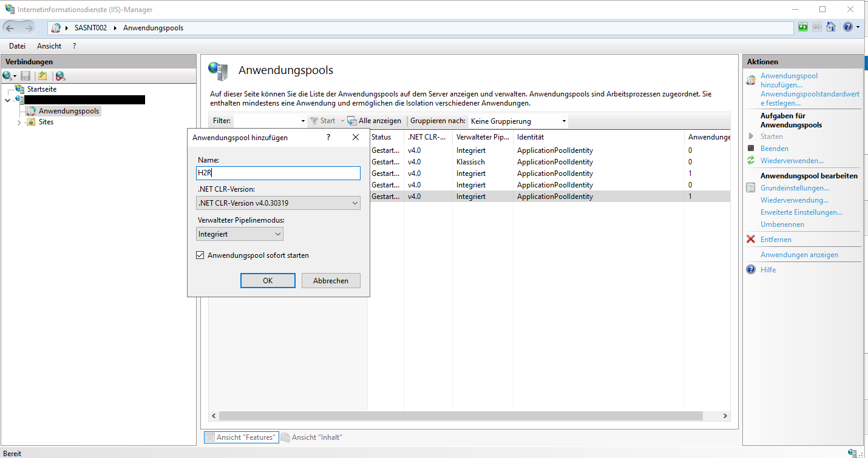Open the .NET CLR-Version dropdown
This screenshot has width=868, height=458.
[x=279, y=203]
